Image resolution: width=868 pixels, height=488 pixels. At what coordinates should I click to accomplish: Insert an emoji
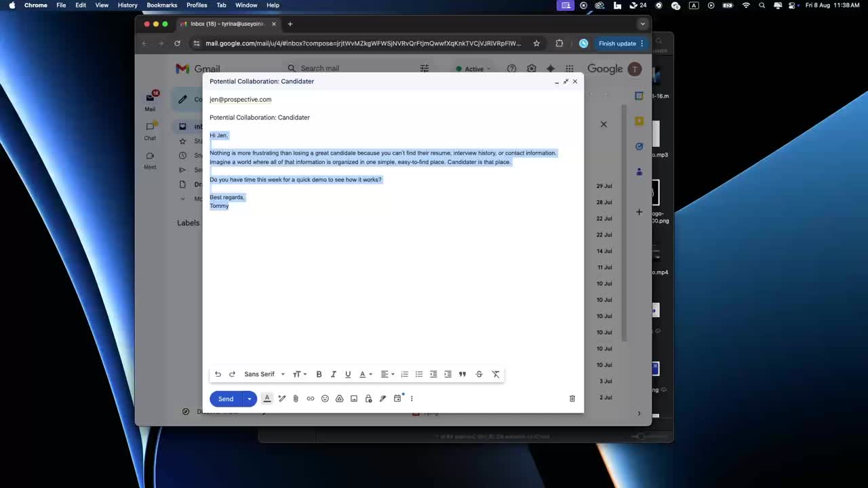325,399
